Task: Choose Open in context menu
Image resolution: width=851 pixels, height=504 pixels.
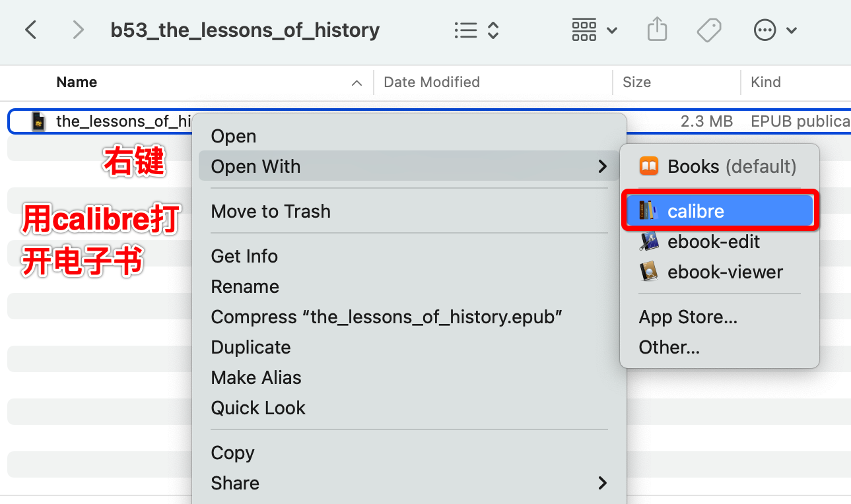Action: point(233,137)
